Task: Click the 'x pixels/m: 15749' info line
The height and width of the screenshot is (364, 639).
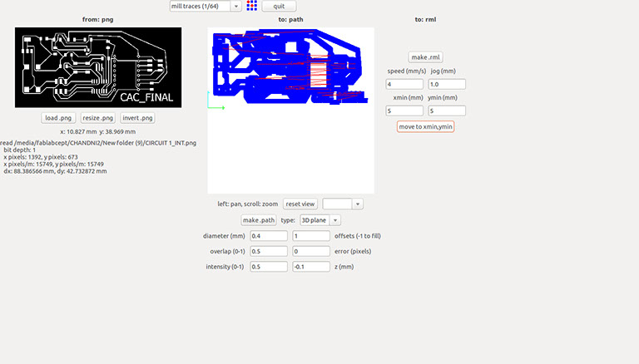Action: tap(54, 164)
